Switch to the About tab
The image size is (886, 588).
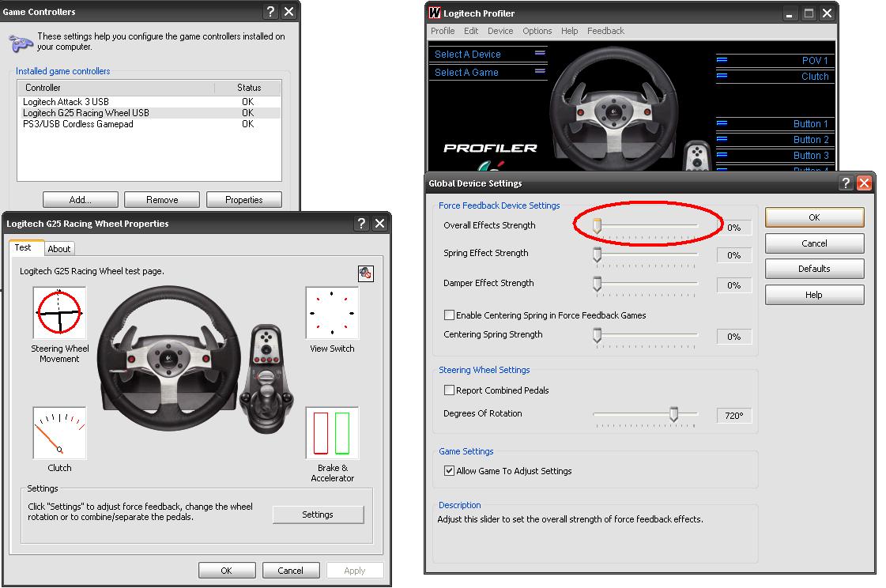tap(58, 248)
